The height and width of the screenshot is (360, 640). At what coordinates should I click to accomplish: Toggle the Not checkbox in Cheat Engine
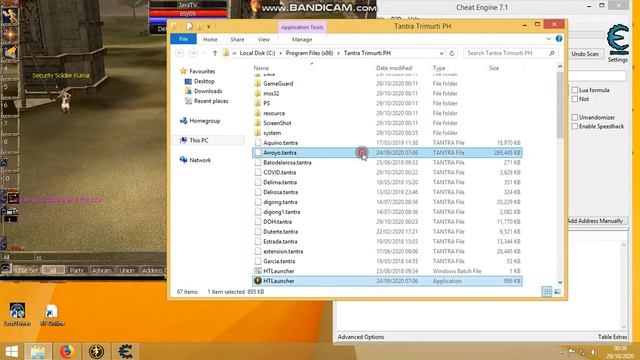tap(574, 99)
